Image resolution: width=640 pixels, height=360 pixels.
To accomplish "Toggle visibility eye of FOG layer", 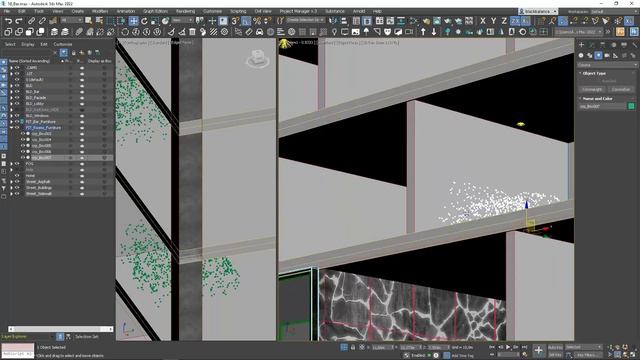I will tap(17, 164).
